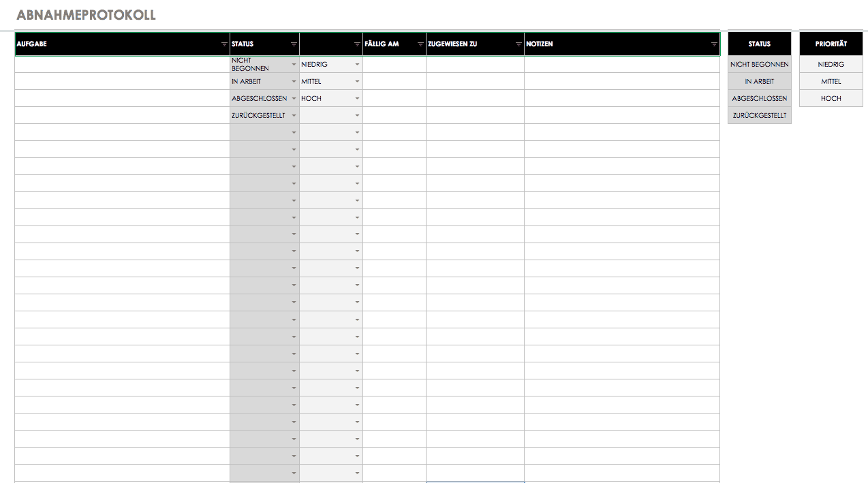Select HOCH in the side legend
The height and width of the screenshot is (483, 868).
pos(831,99)
